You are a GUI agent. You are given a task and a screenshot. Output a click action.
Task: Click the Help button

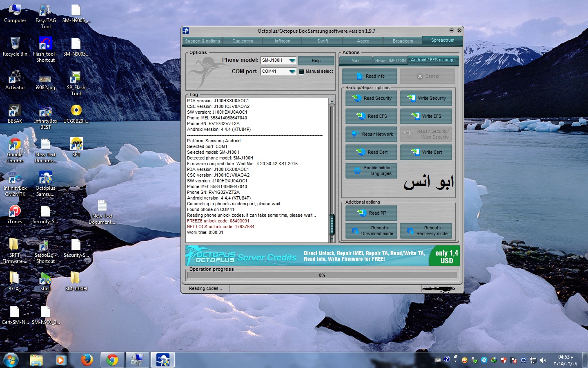(x=316, y=61)
